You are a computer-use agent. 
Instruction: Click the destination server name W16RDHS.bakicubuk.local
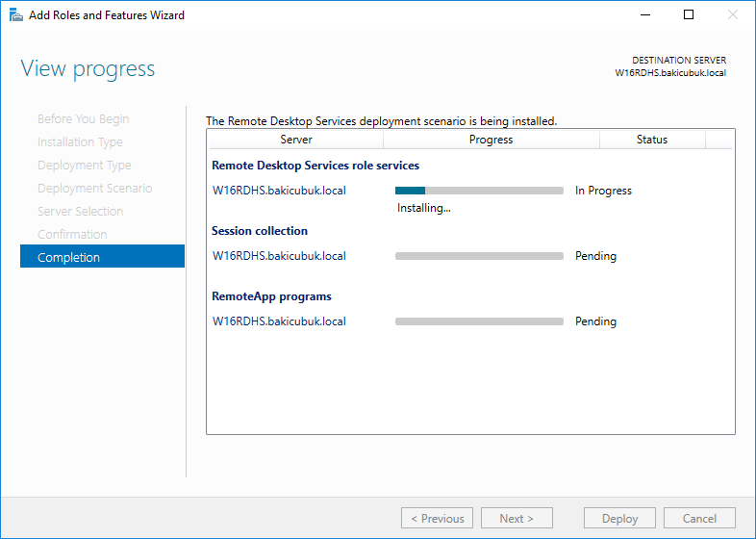pyautogui.click(x=670, y=73)
